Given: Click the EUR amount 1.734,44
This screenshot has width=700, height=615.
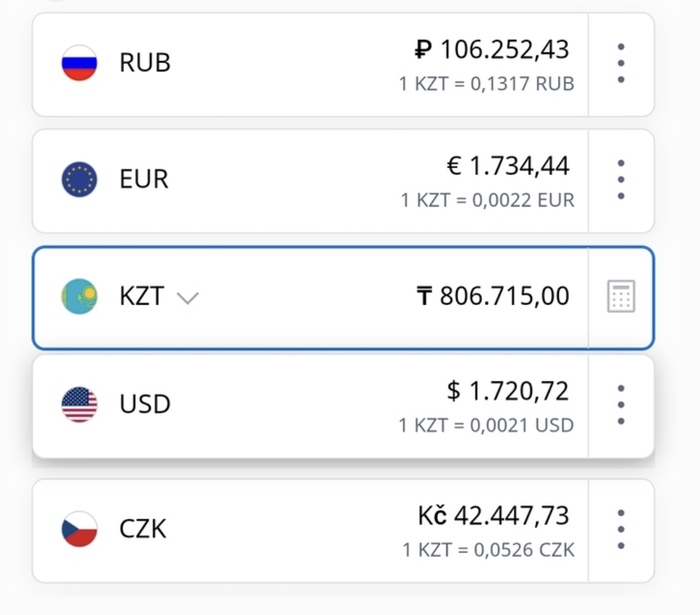Looking at the screenshot, I should point(508,166).
